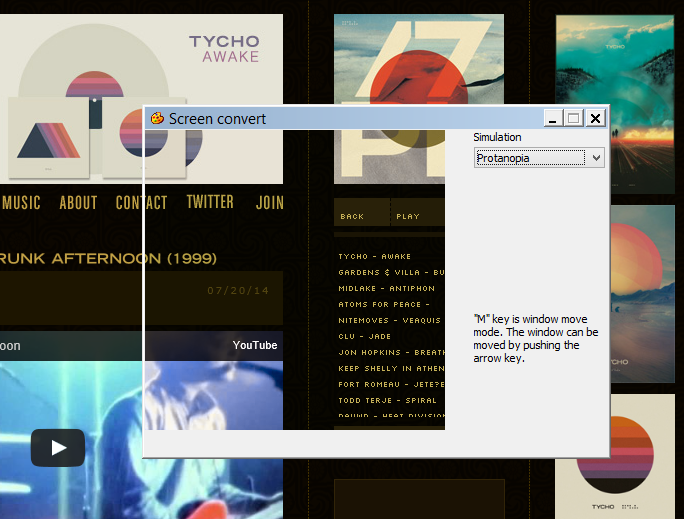Select track "TYCHO - AWAKE"
Image resolution: width=684 pixels, height=519 pixels.
pos(375,256)
